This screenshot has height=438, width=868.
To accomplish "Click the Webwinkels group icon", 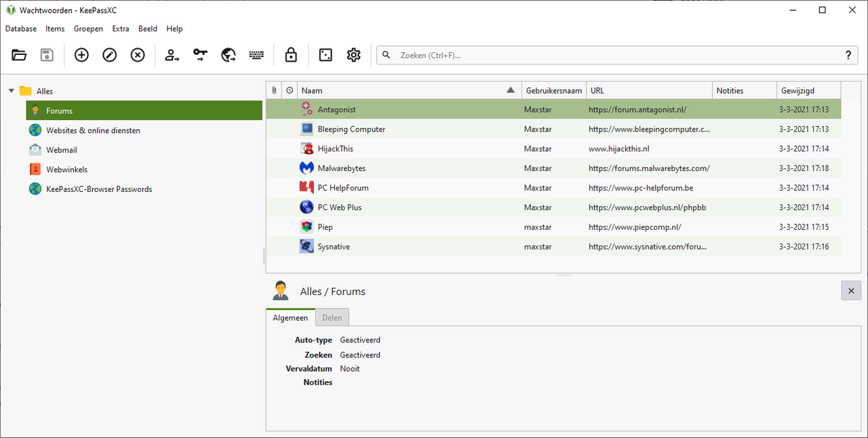I will pos(35,170).
